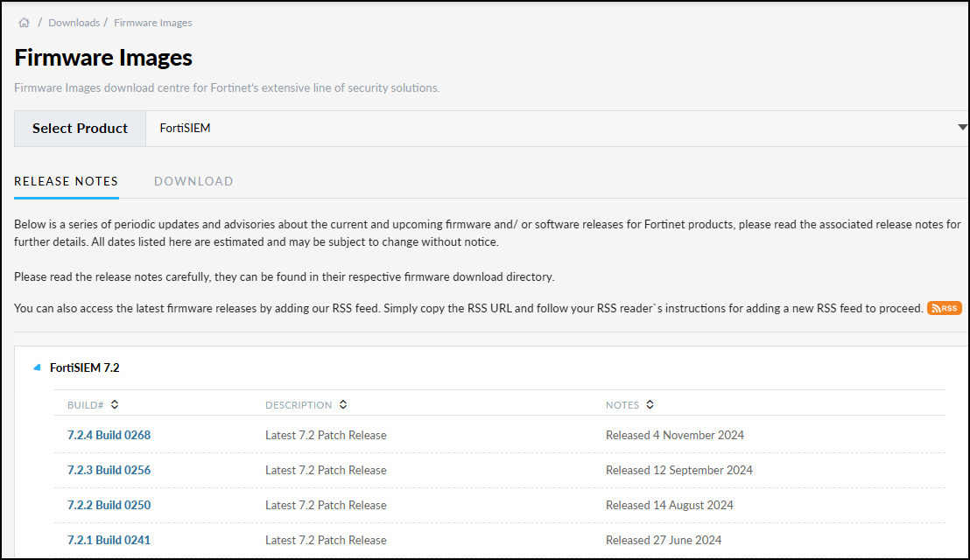Click the product selector dropdown arrow
This screenshot has width=970, height=560.
point(963,128)
